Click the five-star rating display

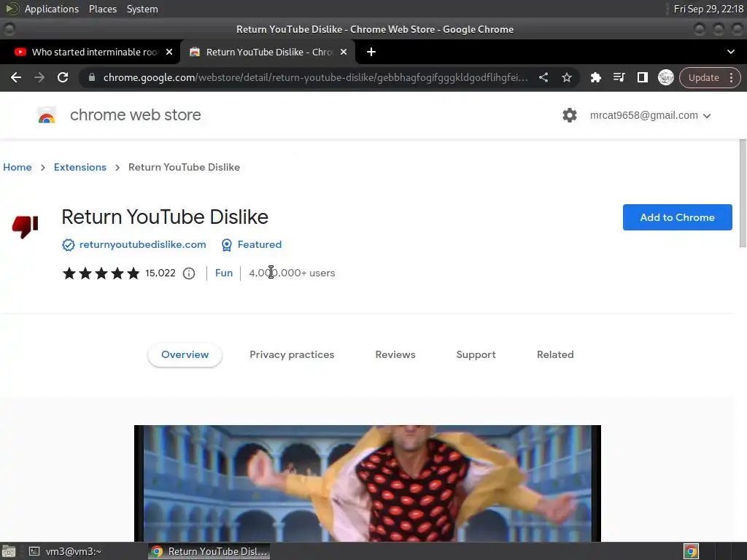click(x=101, y=273)
